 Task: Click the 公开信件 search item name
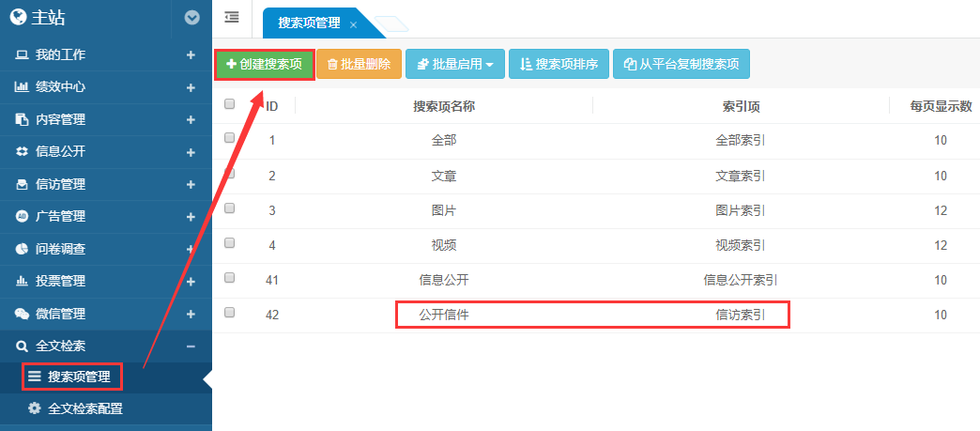[x=444, y=315]
